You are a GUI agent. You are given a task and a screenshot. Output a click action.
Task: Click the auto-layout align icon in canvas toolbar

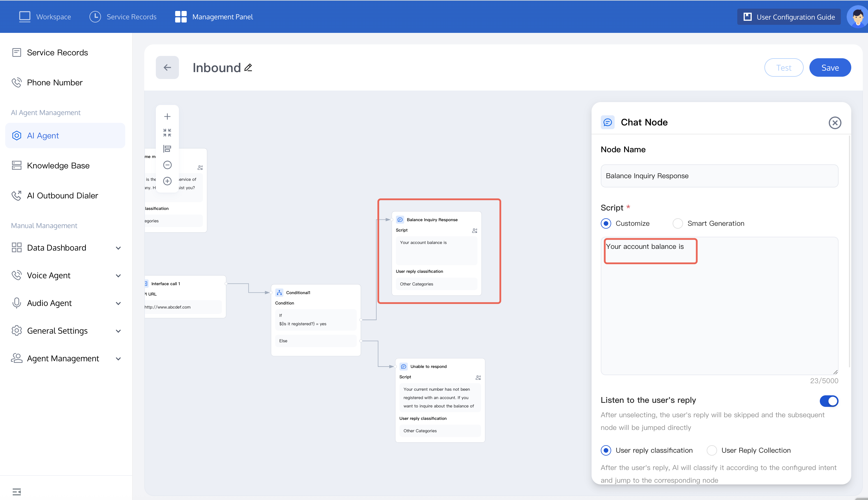(x=167, y=149)
